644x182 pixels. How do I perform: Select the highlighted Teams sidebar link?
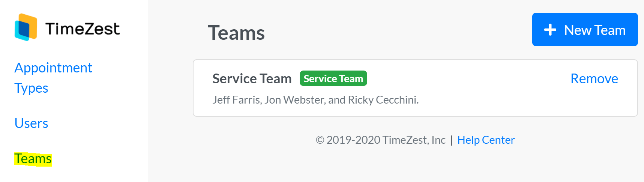[x=33, y=159]
